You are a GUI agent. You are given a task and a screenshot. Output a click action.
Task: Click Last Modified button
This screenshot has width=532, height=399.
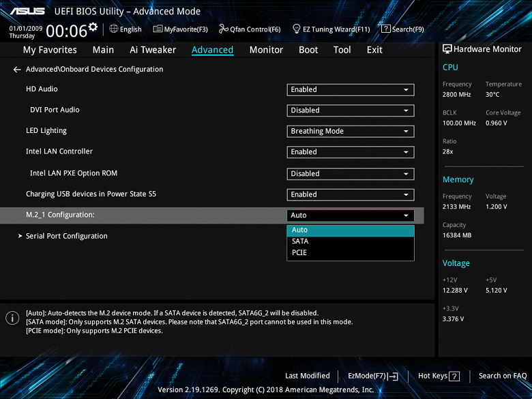point(308,376)
